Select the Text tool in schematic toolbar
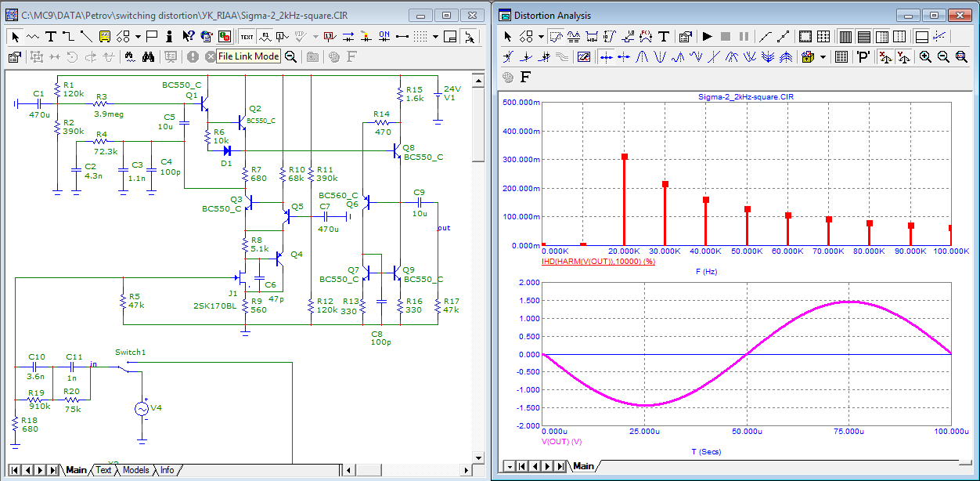Image resolution: width=980 pixels, height=481 pixels. pyautogui.click(x=51, y=36)
